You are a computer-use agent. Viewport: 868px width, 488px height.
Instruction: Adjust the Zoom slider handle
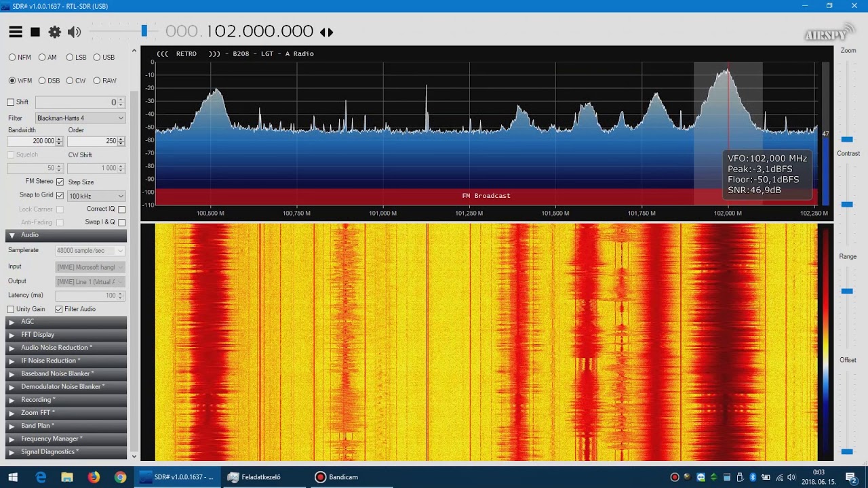pos(847,139)
